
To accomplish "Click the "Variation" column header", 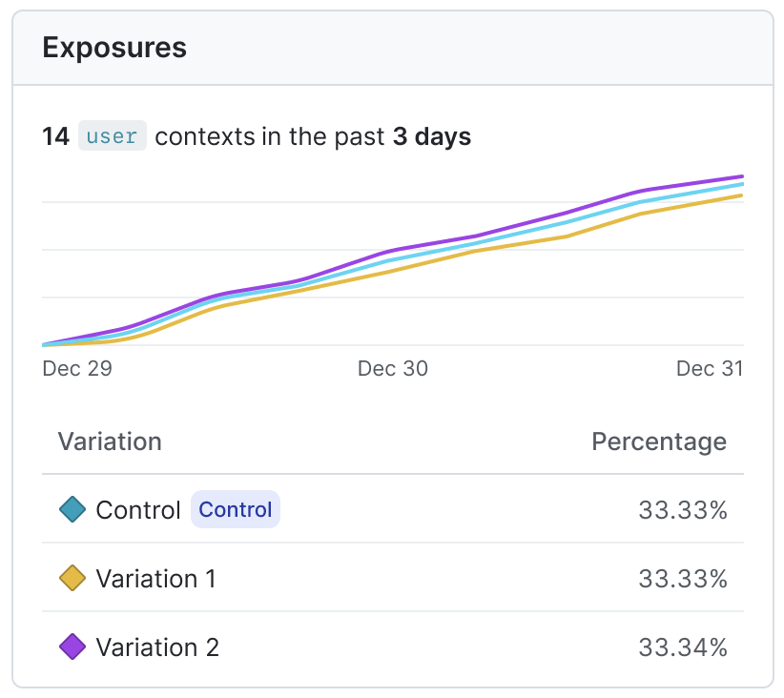I will click(x=110, y=442).
